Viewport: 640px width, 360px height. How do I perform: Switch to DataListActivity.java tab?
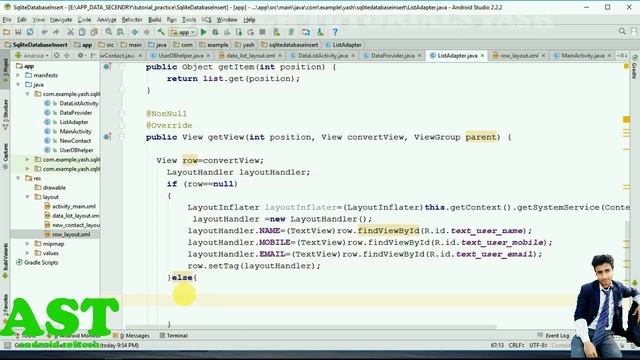pyautogui.click(x=322, y=56)
